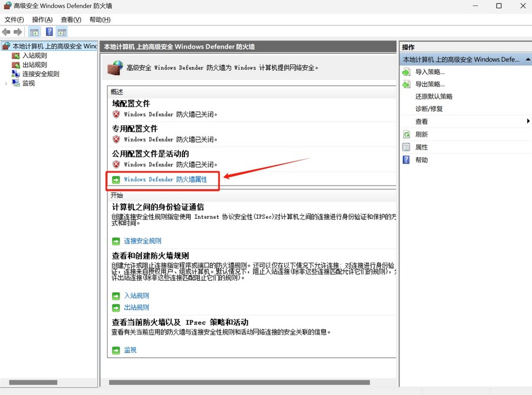
Task: Click 诊断/修复 action
Action: pos(429,109)
